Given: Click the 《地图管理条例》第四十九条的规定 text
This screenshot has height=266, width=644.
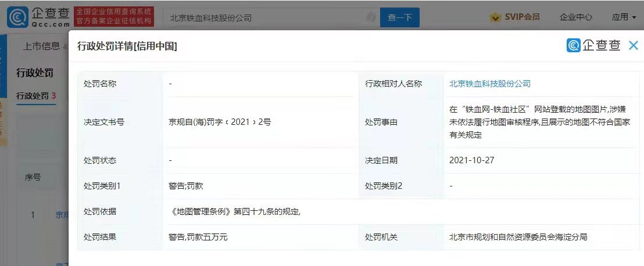Looking at the screenshot, I should tap(235, 211).
